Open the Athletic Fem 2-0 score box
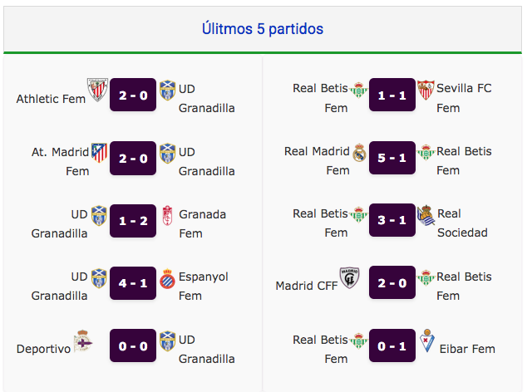532x392 pixels. [x=133, y=95]
